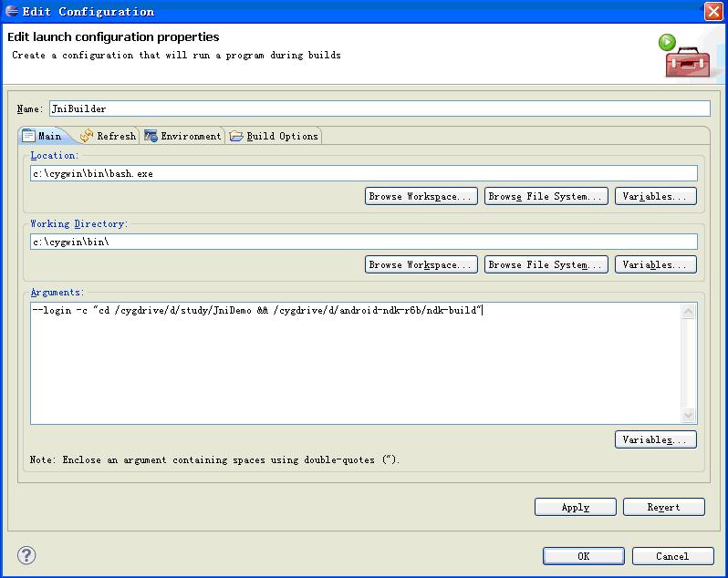The image size is (728, 578).
Task: Click Browse Workspace under Location
Action: click(x=421, y=196)
